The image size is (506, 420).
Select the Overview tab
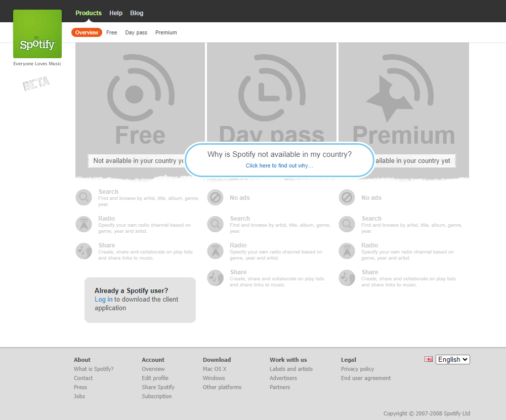[x=87, y=32]
